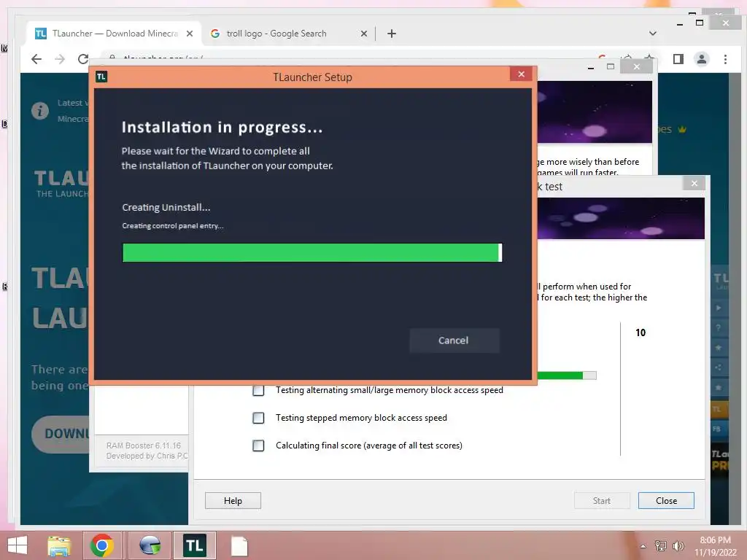Minimize the Chrome window
Screen dimensions: 747x560
pyautogui.click(x=680, y=24)
